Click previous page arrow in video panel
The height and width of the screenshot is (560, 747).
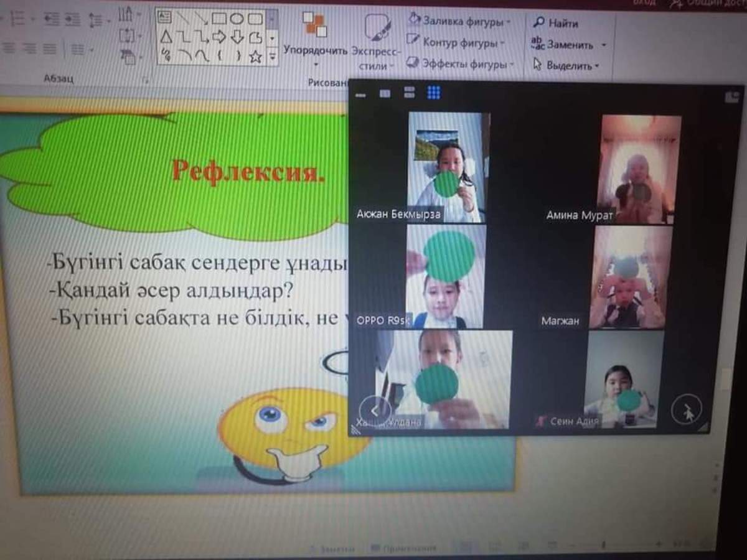375,410
